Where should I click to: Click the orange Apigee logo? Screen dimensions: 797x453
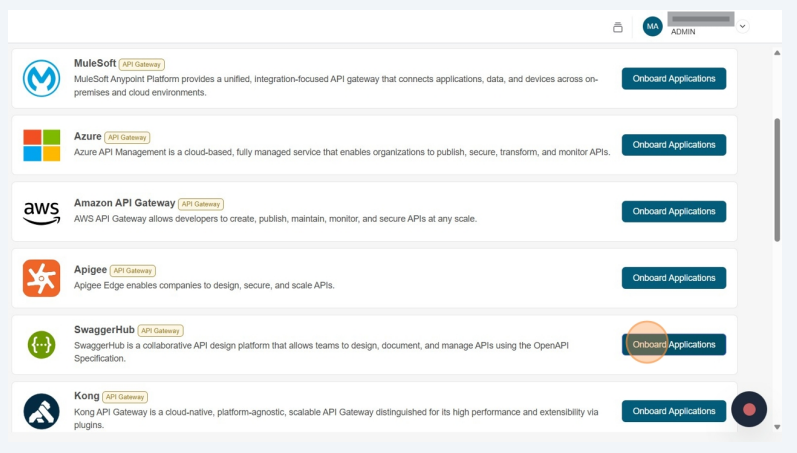click(42, 278)
